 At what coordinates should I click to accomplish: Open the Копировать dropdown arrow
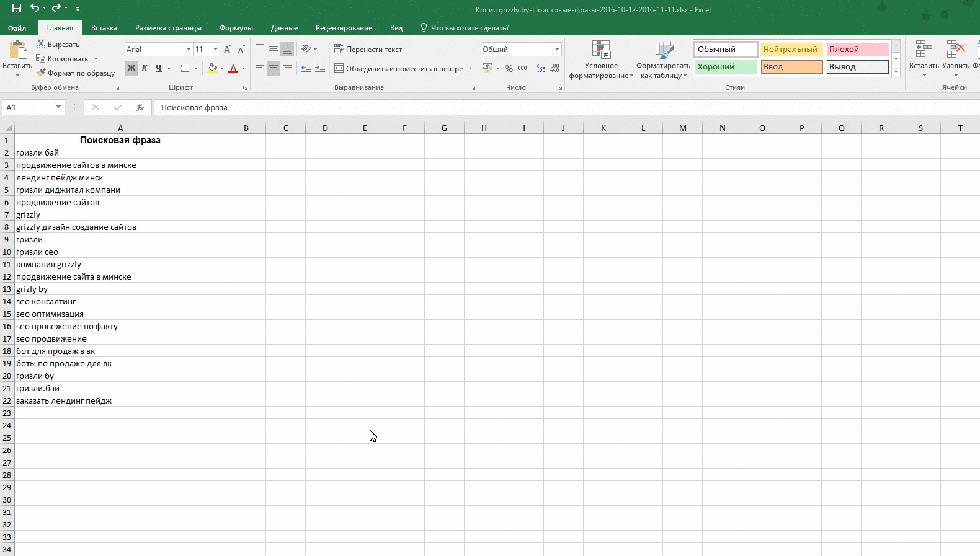(96, 59)
